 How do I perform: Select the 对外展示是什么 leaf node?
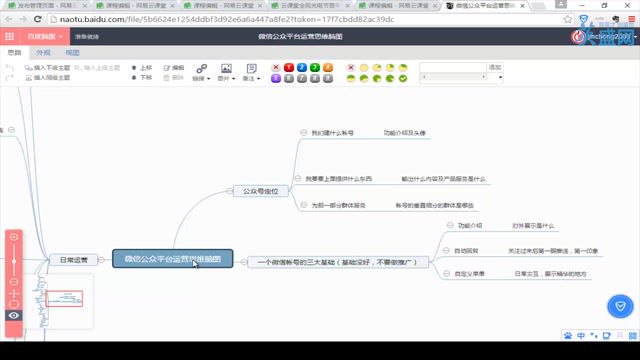pyautogui.click(x=533, y=226)
